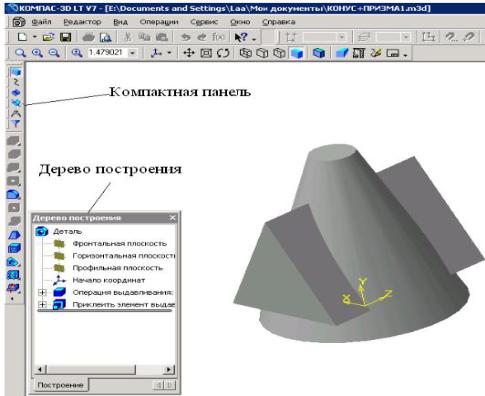
Task: Toggle perspective view cube icon
Action: pyautogui.click(x=319, y=53)
